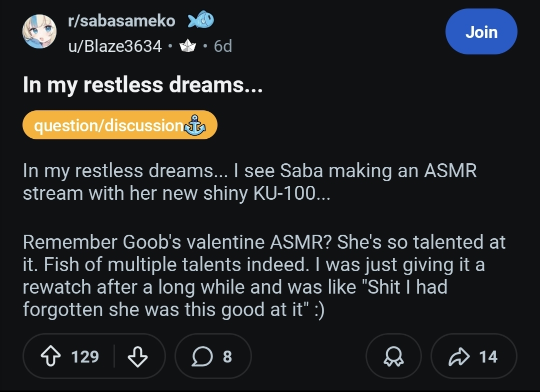Upvote the post with the up arrow
This screenshot has height=392, width=540.
point(52,357)
